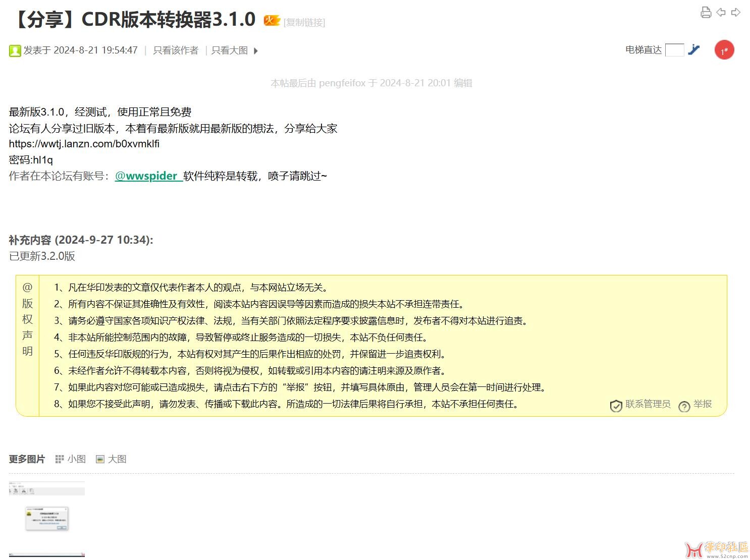Click the 更多图片 label
The image size is (750, 560).
pos(27,459)
